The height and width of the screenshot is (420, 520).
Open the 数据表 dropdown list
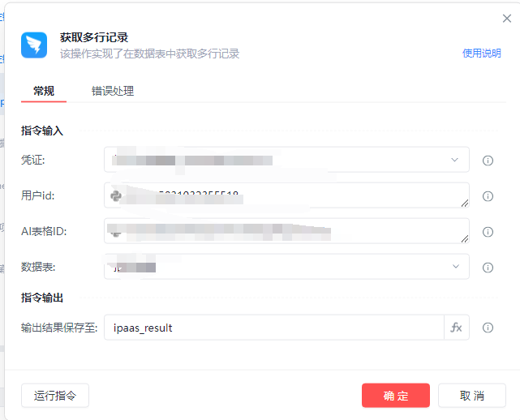coord(454,267)
